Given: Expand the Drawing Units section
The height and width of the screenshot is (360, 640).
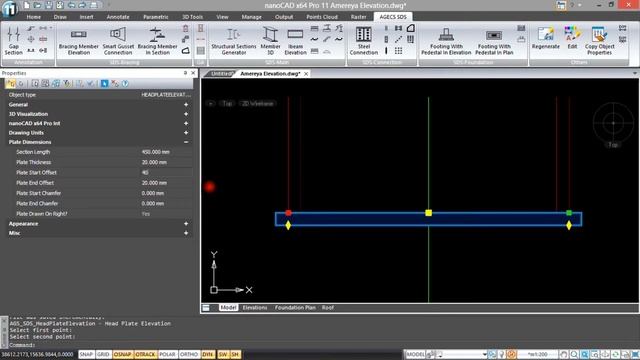Looking at the screenshot, I should (186, 133).
